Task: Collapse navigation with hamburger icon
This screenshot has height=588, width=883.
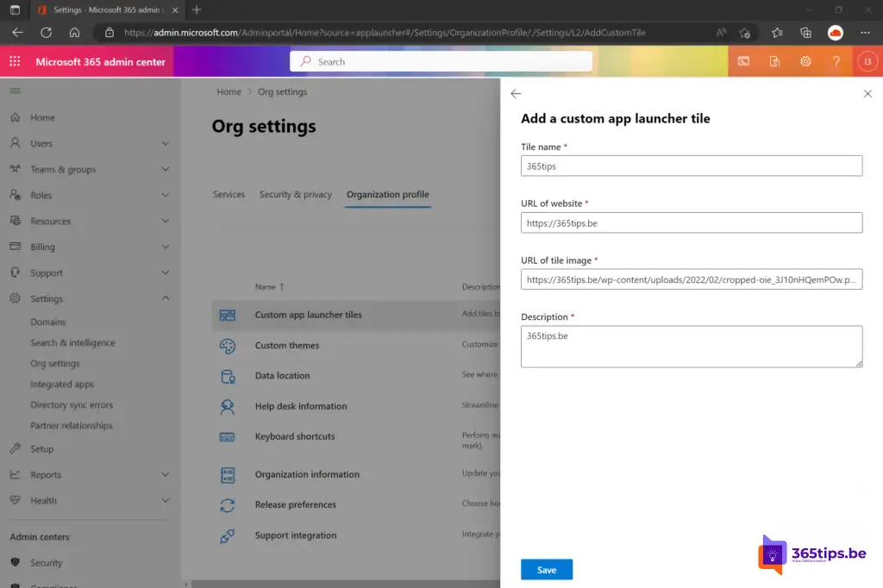Action: click(x=16, y=91)
